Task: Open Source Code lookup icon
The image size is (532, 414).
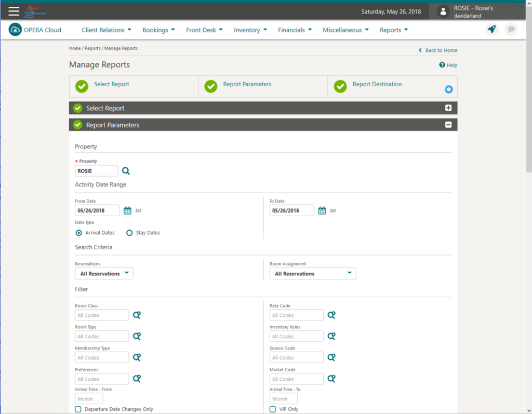Action: (x=331, y=357)
